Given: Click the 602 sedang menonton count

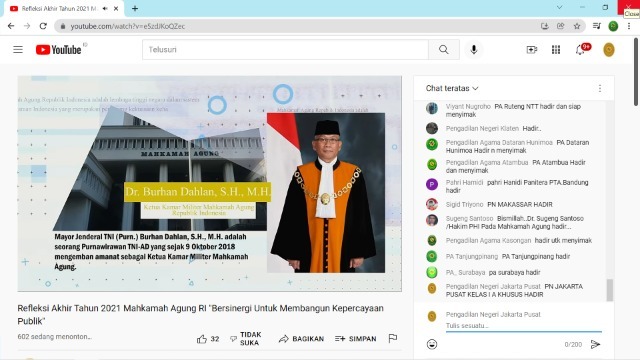Looking at the screenshot, I should pyautogui.click(x=54, y=337).
